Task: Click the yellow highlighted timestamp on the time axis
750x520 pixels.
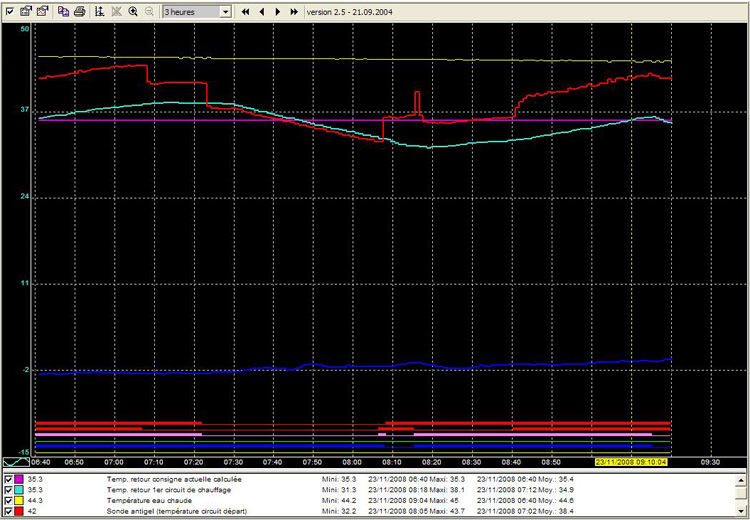Action: pyautogui.click(x=630, y=463)
